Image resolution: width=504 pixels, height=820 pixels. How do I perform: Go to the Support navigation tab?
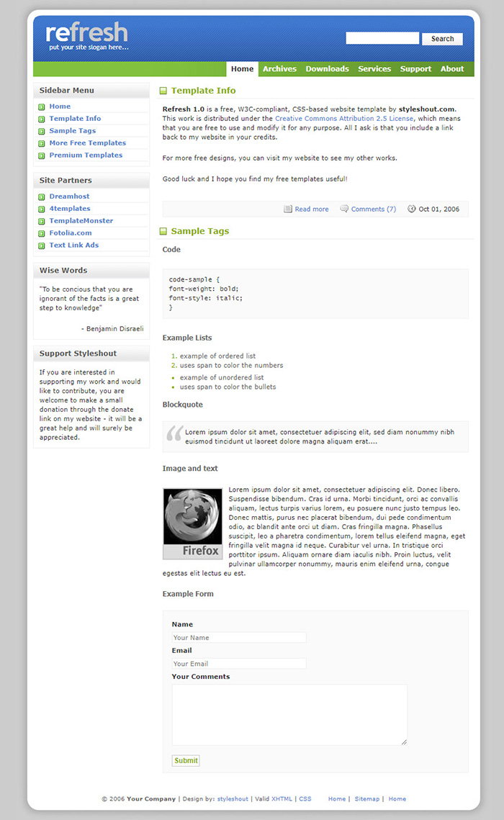415,69
